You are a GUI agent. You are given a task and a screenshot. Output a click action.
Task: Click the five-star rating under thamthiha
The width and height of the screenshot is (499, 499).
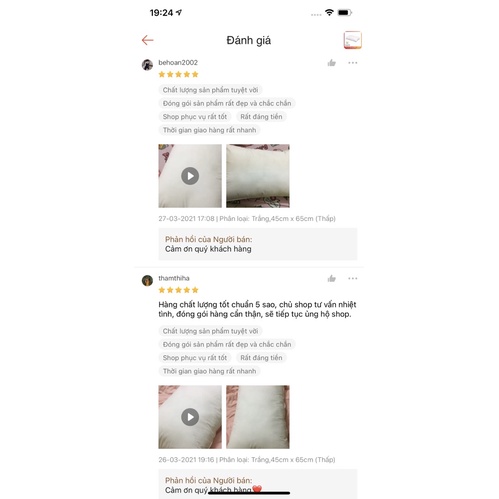coord(178,290)
